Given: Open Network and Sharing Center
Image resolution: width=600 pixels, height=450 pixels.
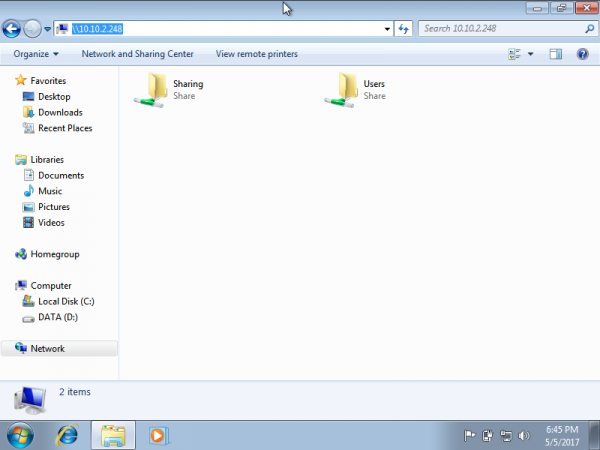Looking at the screenshot, I should pyautogui.click(x=137, y=54).
